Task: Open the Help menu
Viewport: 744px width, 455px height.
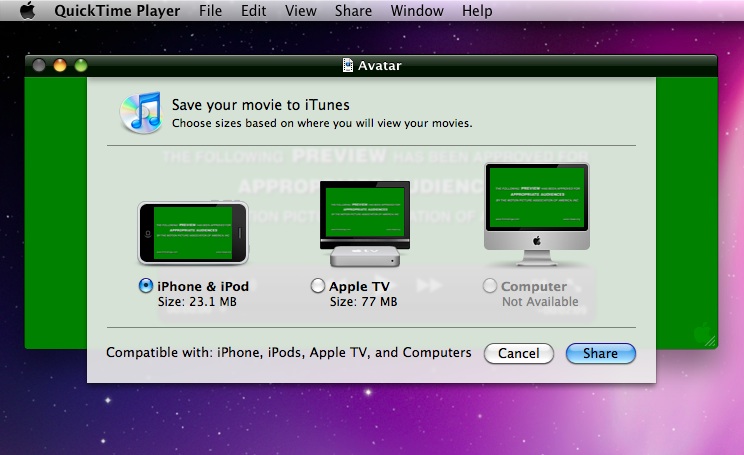Action: click(x=477, y=10)
